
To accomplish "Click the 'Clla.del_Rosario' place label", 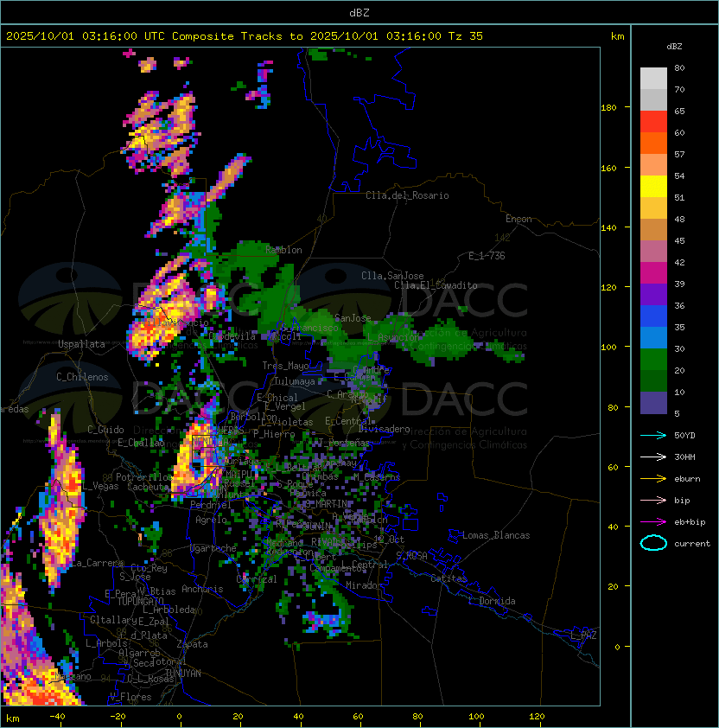I will point(407,195).
